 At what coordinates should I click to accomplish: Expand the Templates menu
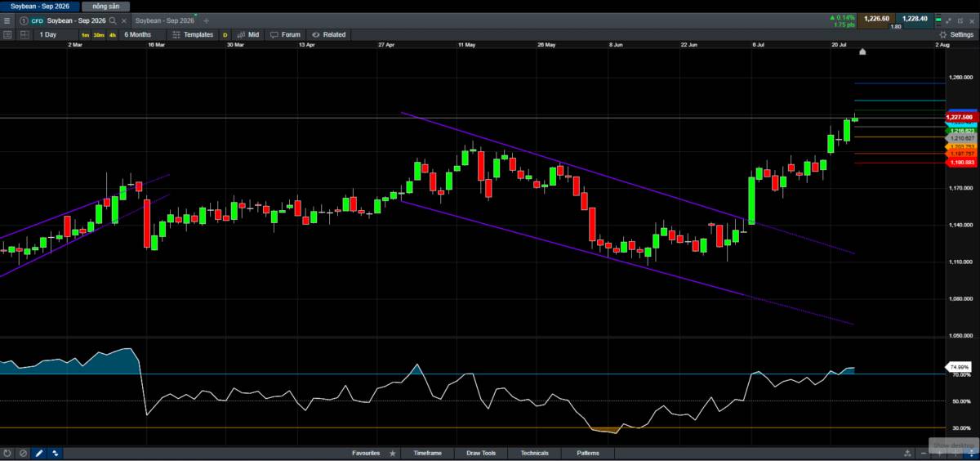193,35
